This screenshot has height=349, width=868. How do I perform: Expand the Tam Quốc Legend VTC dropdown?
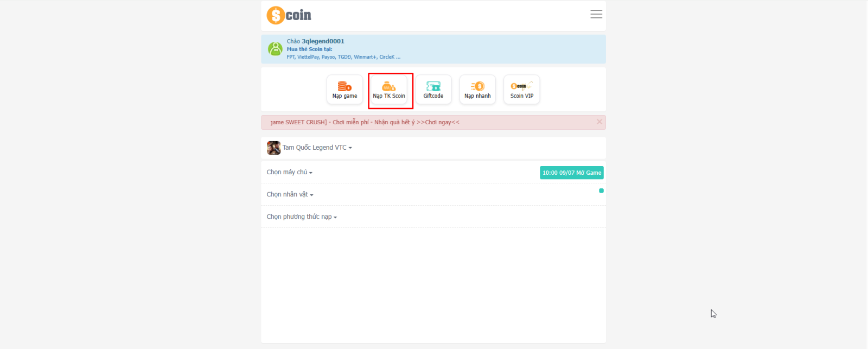(317, 148)
